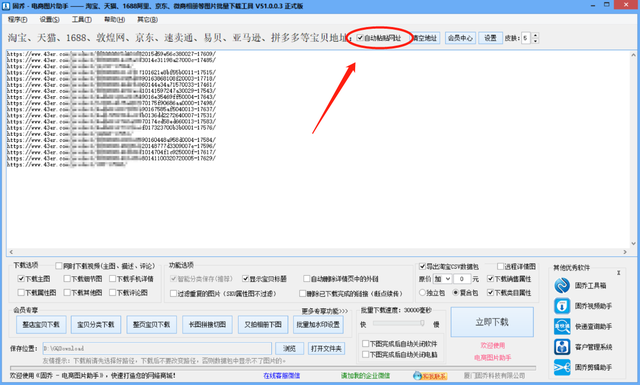Launch 固乔视频助手 download icon
The height and width of the screenshot is (385, 640).
(x=562, y=306)
